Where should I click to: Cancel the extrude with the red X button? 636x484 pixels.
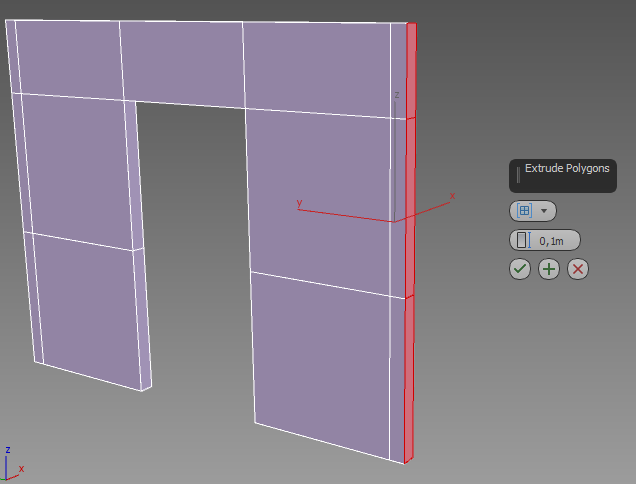578,269
